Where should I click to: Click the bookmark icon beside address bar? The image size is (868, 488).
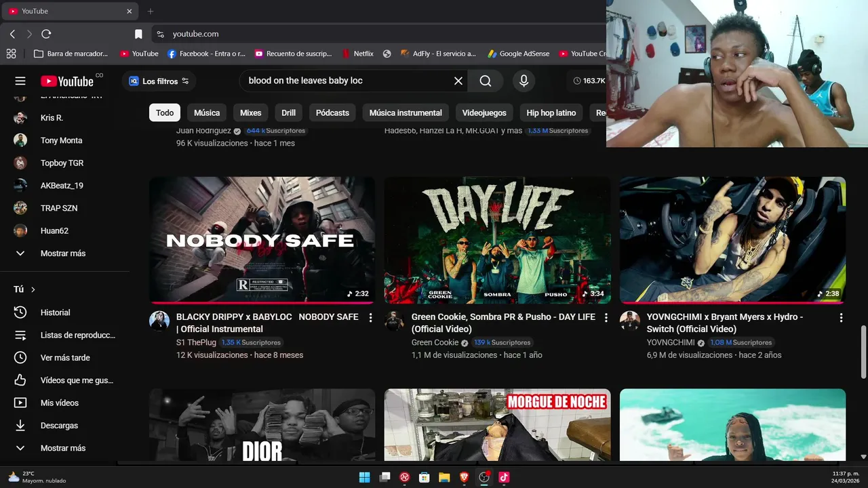[138, 34]
